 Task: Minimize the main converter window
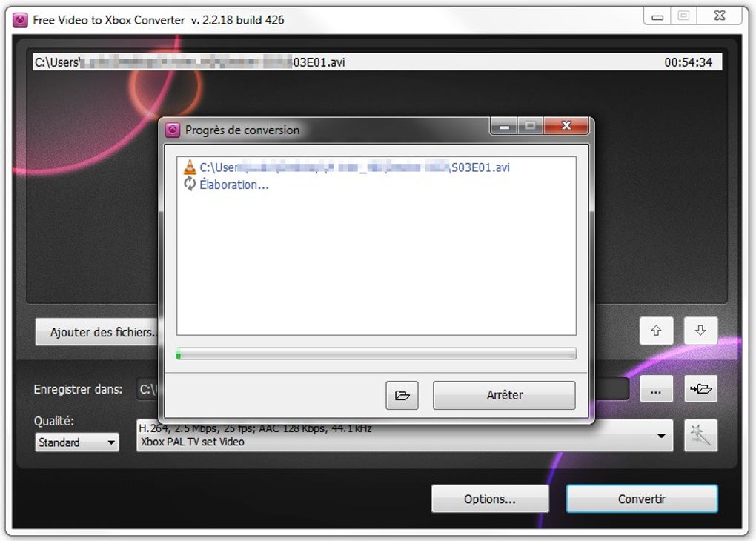pyautogui.click(x=657, y=17)
